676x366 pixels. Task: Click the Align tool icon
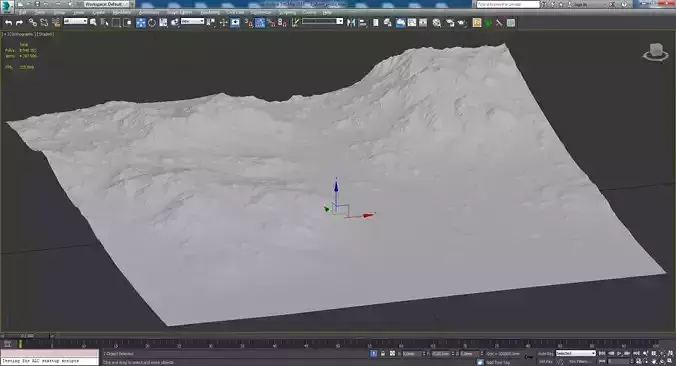[x=363, y=22]
